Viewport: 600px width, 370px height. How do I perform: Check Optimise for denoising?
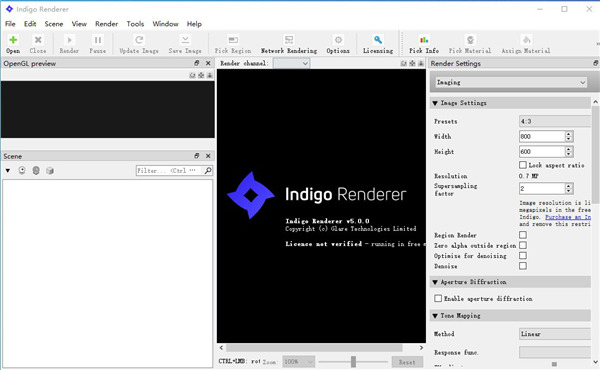pyautogui.click(x=523, y=255)
